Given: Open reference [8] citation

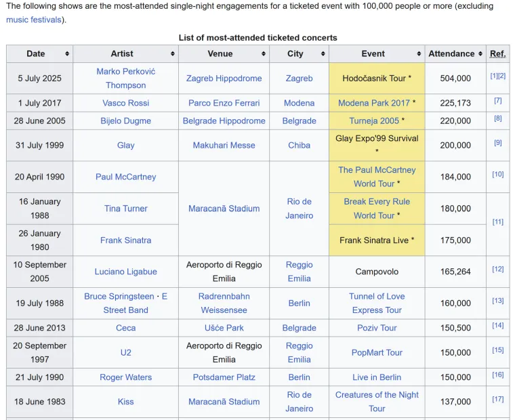Looking at the screenshot, I should 498,119.
